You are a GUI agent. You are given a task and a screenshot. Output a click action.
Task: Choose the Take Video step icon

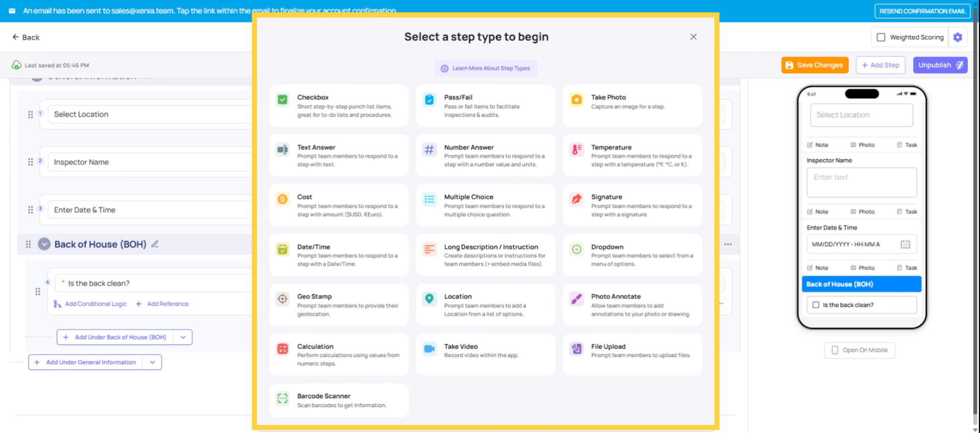[x=429, y=349]
